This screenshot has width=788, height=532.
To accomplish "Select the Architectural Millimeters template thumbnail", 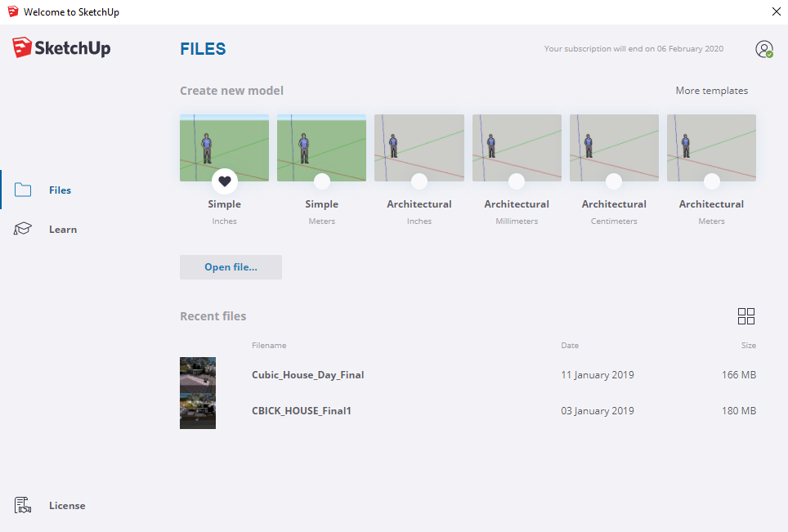I will [x=517, y=148].
